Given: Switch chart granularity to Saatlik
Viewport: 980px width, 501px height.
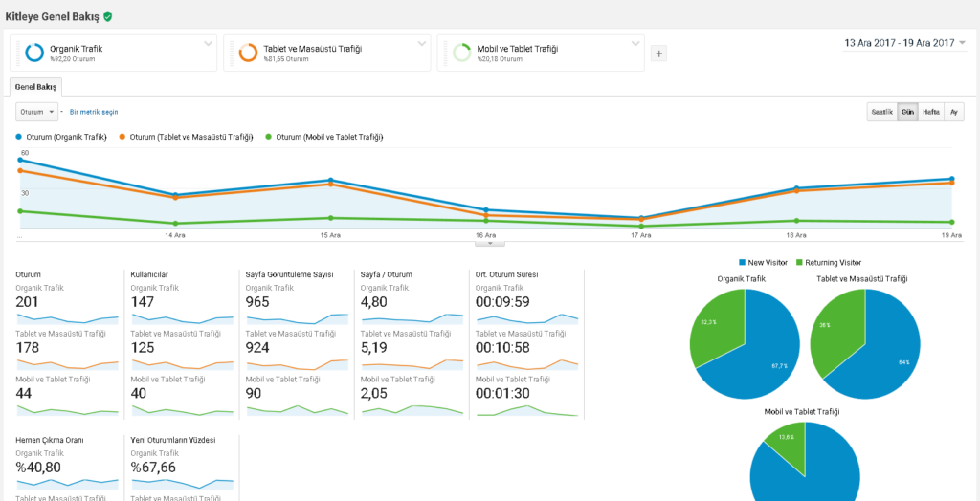Looking at the screenshot, I should click(x=880, y=112).
